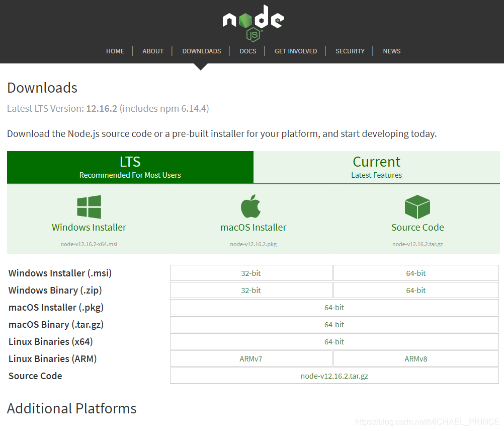Click node-v12.16.2.tar.gz in Source Code row

(334, 376)
